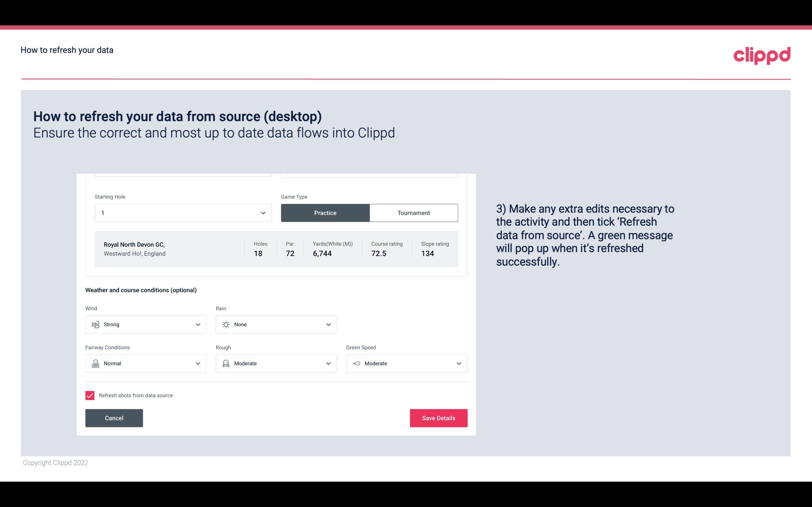
Task: Select the Practice game type toggle
Action: coord(325,213)
